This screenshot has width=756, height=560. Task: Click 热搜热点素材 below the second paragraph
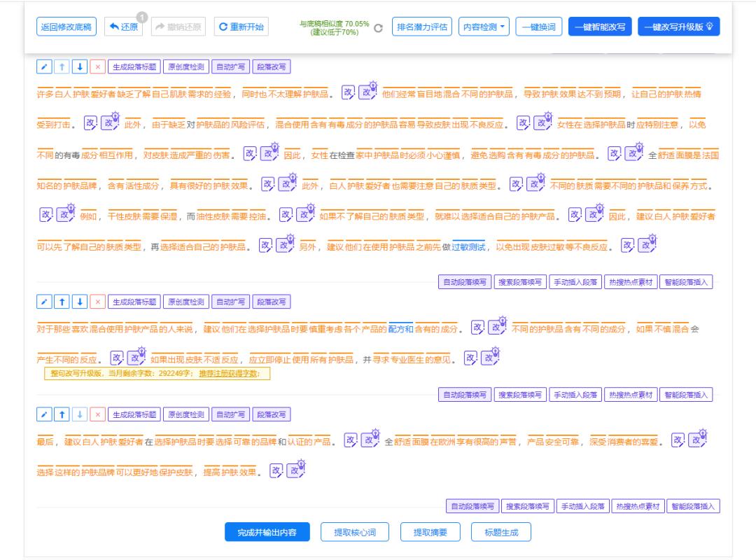(631, 395)
